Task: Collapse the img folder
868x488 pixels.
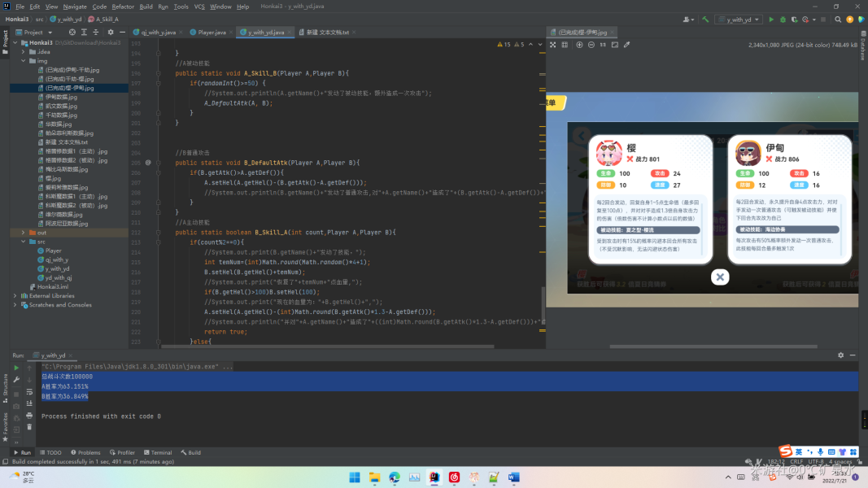Action: (24, 61)
